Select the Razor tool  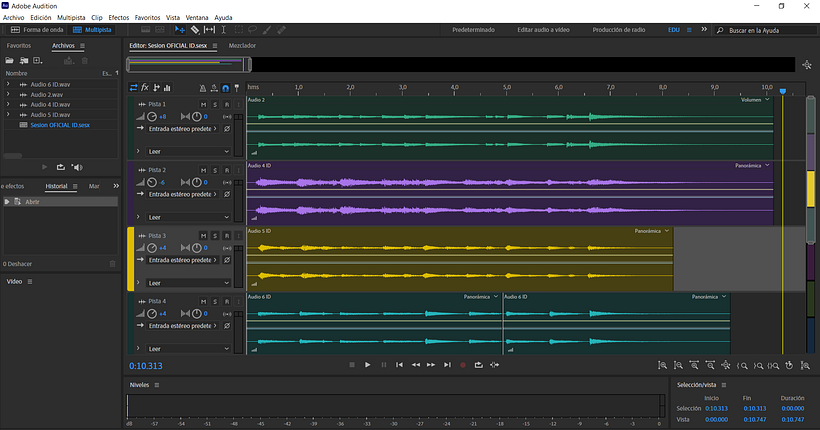pyautogui.click(x=195, y=30)
